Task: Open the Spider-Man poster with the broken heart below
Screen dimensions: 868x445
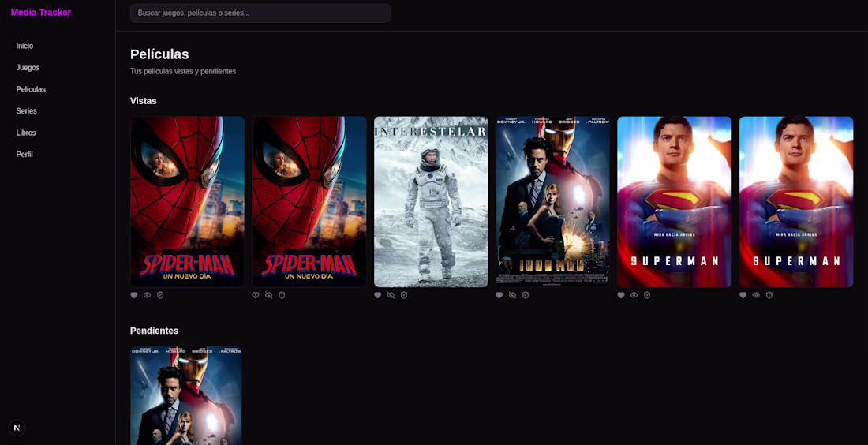Action: [309, 201]
